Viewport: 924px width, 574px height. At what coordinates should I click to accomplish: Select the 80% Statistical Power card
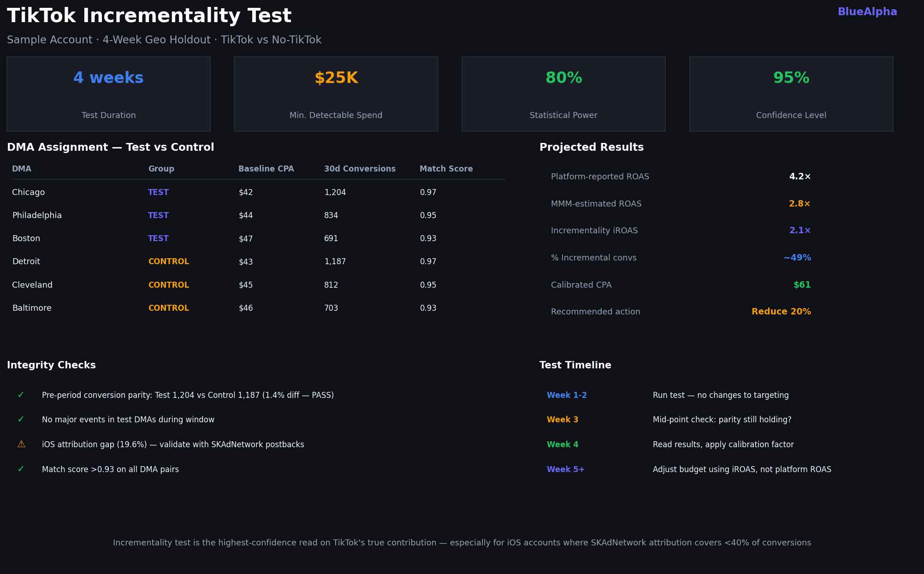563,94
